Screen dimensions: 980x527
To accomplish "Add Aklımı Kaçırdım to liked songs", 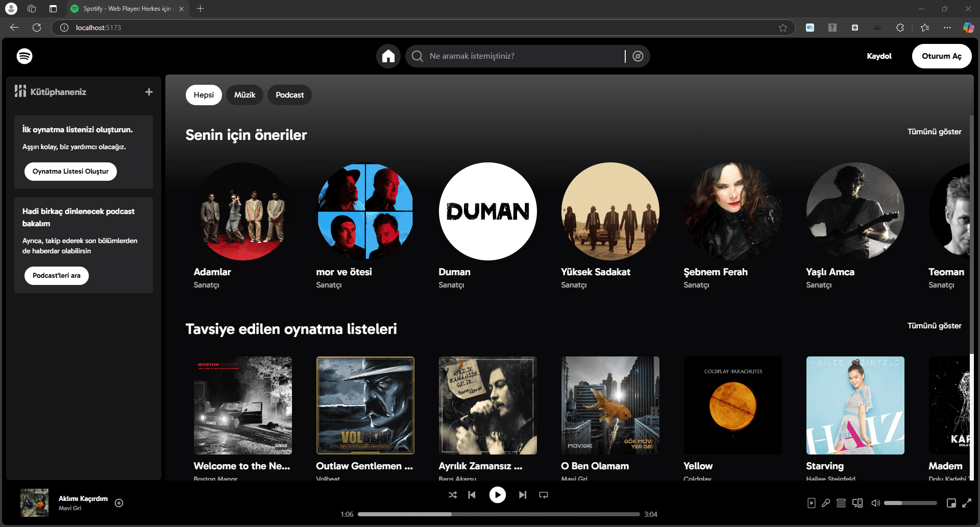I will click(x=119, y=503).
